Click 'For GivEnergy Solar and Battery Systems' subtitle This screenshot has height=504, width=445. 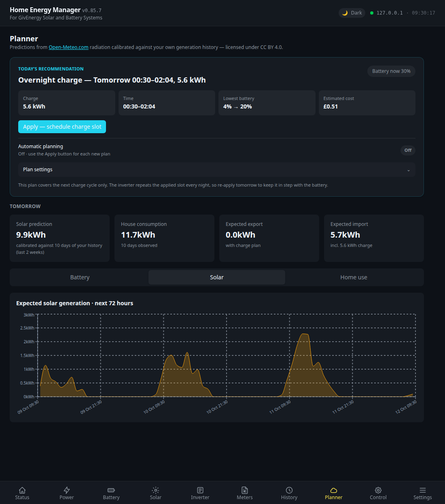pos(56,18)
